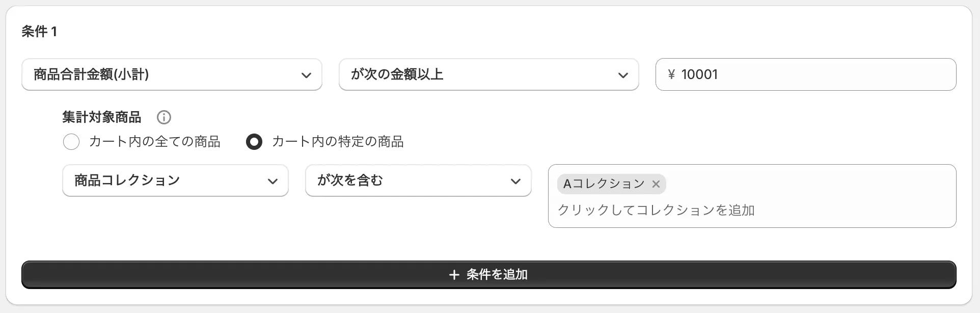This screenshot has height=313, width=980.
Task: Click the plus icon inside the 条件を追加 button
Action: click(453, 275)
